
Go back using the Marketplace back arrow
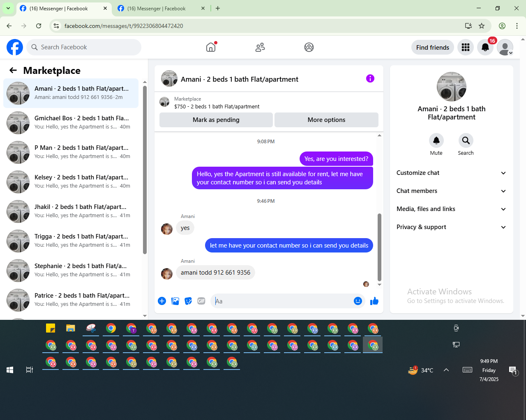(13, 70)
